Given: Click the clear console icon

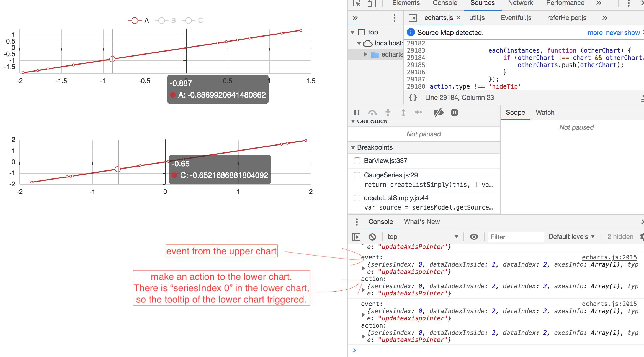Looking at the screenshot, I should pos(372,237).
